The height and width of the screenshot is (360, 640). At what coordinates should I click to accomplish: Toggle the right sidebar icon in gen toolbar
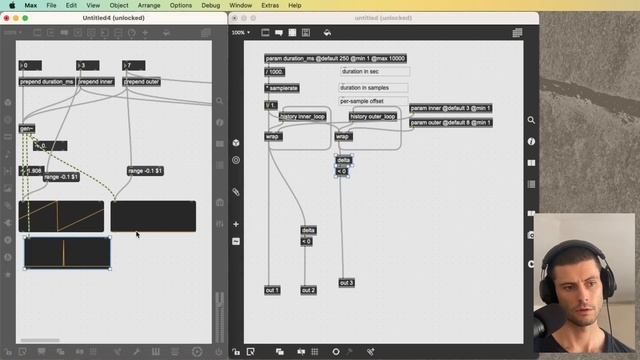point(517,33)
